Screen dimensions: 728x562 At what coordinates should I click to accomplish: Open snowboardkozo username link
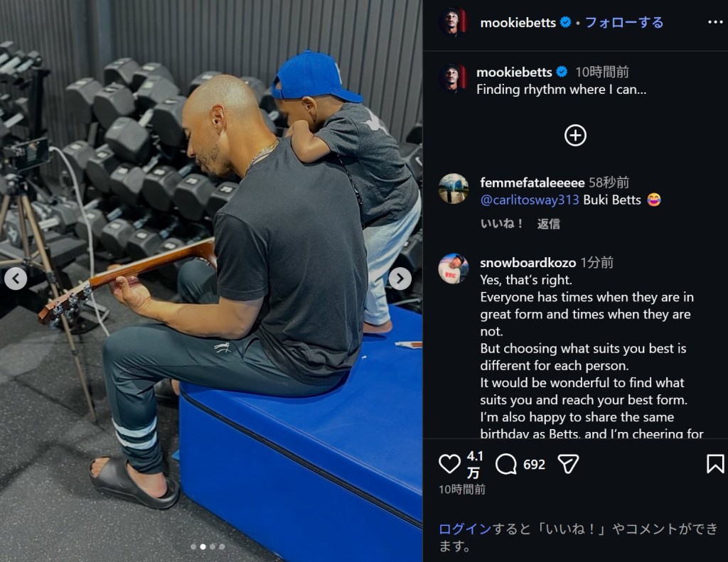pyautogui.click(x=528, y=263)
